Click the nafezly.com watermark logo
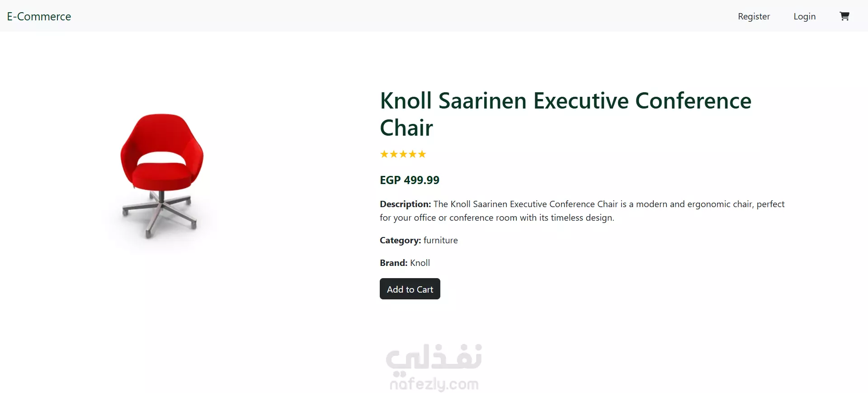Screen dimensions: 868x393 pos(434,367)
